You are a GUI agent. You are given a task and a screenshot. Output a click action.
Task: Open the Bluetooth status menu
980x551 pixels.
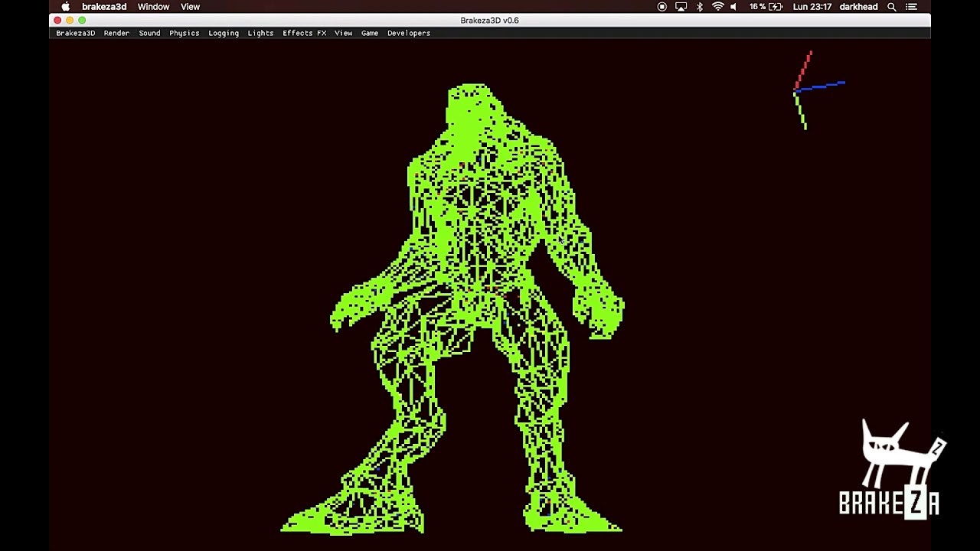click(700, 7)
